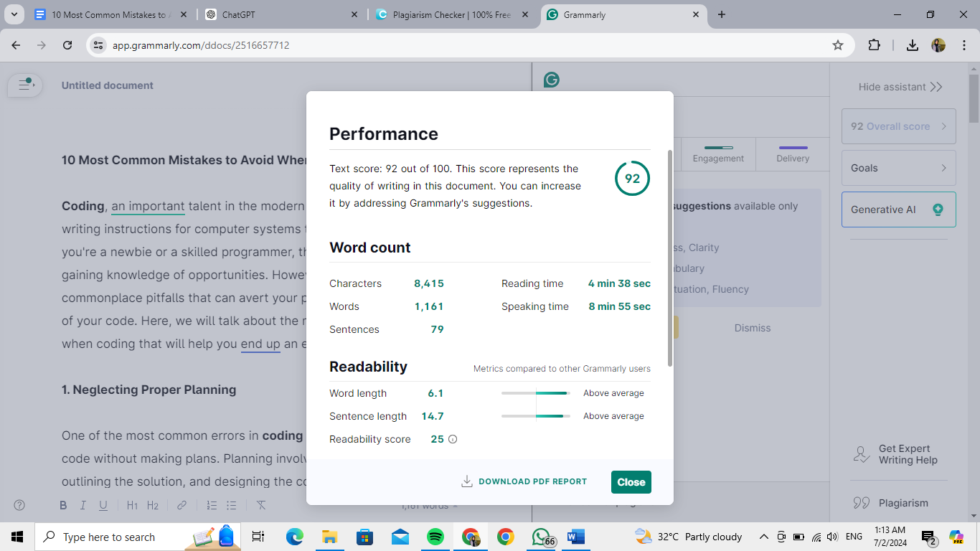Click the ENG language indicator
980x551 pixels.
[x=854, y=537]
